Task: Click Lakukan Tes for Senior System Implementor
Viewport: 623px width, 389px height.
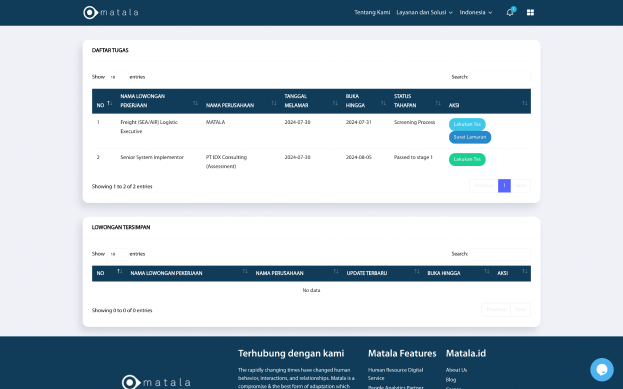Action: (467, 159)
